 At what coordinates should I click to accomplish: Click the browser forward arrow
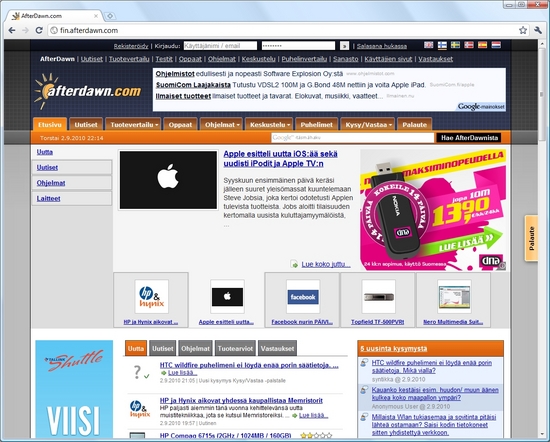tap(25, 31)
